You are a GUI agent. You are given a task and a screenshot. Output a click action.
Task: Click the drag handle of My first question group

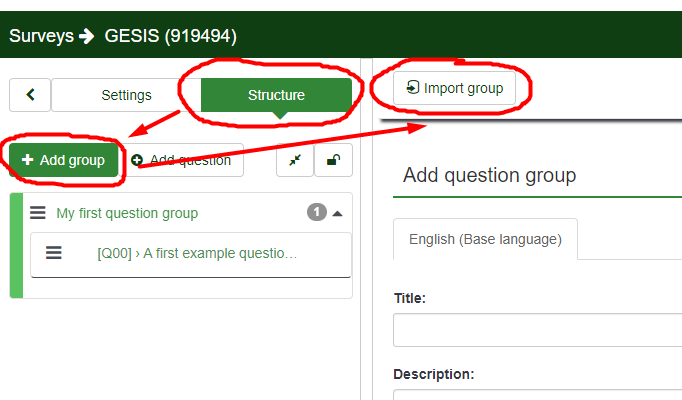tap(38, 213)
